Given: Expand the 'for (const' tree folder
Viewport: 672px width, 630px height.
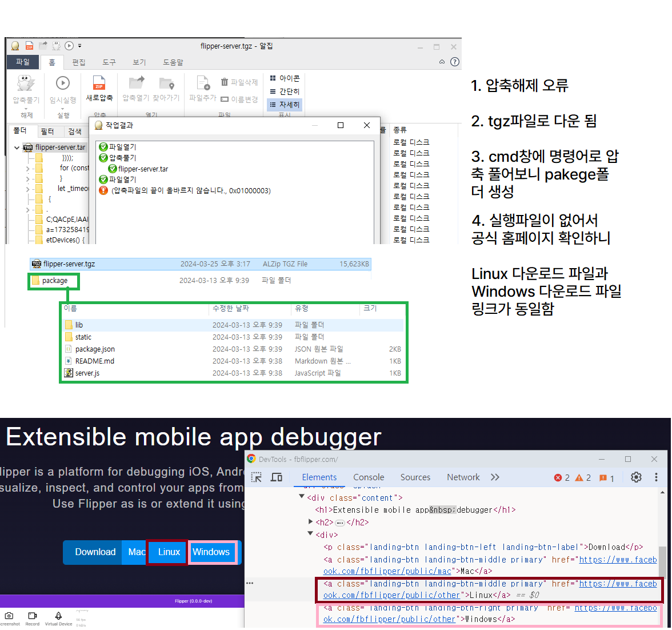Looking at the screenshot, I should 27,169.
